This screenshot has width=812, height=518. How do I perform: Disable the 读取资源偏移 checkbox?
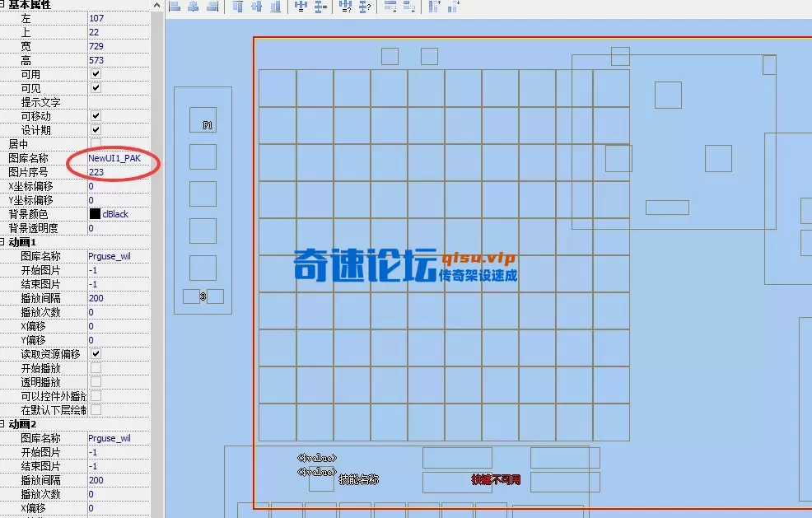[96, 353]
